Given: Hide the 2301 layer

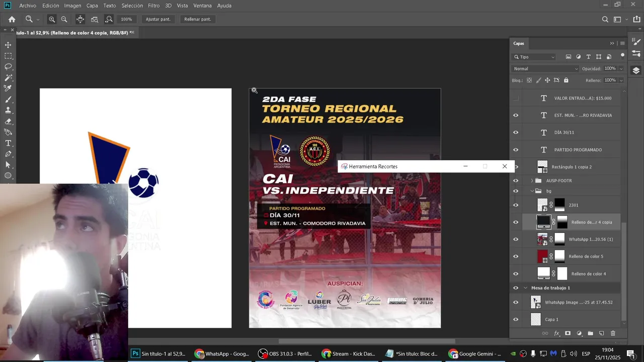Looking at the screenshot, I should 516,205.
